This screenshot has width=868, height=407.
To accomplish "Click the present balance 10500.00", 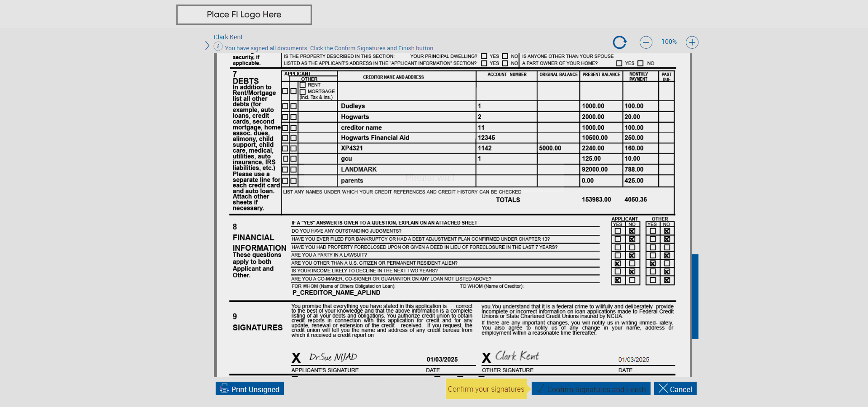I will coord(595,138).
